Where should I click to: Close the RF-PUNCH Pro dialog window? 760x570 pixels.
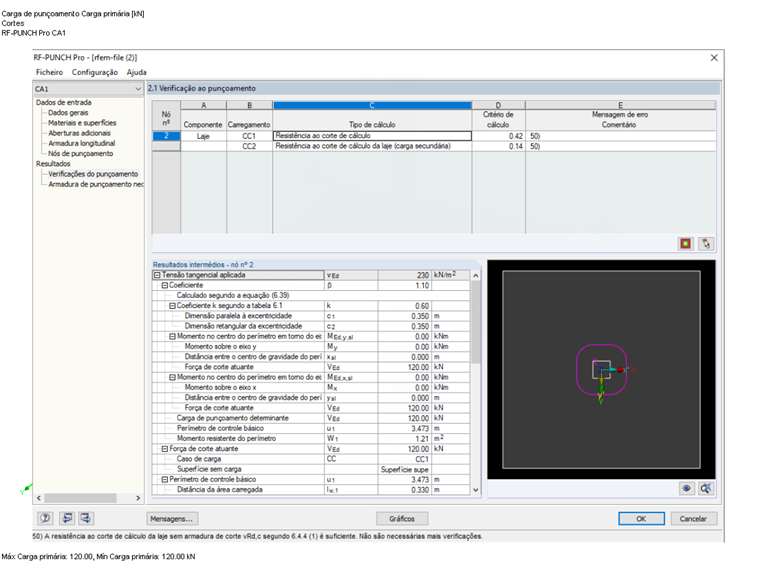pyautogui.click(x=714, y=58)
